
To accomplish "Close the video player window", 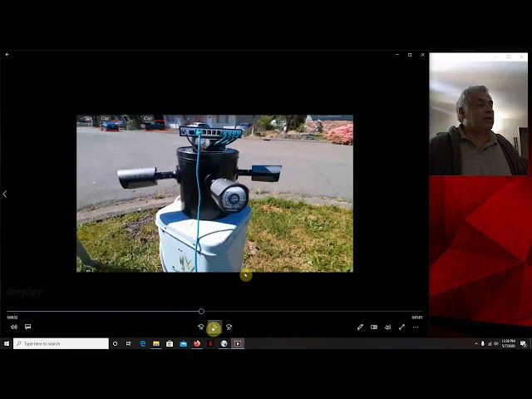I will 423,55.
